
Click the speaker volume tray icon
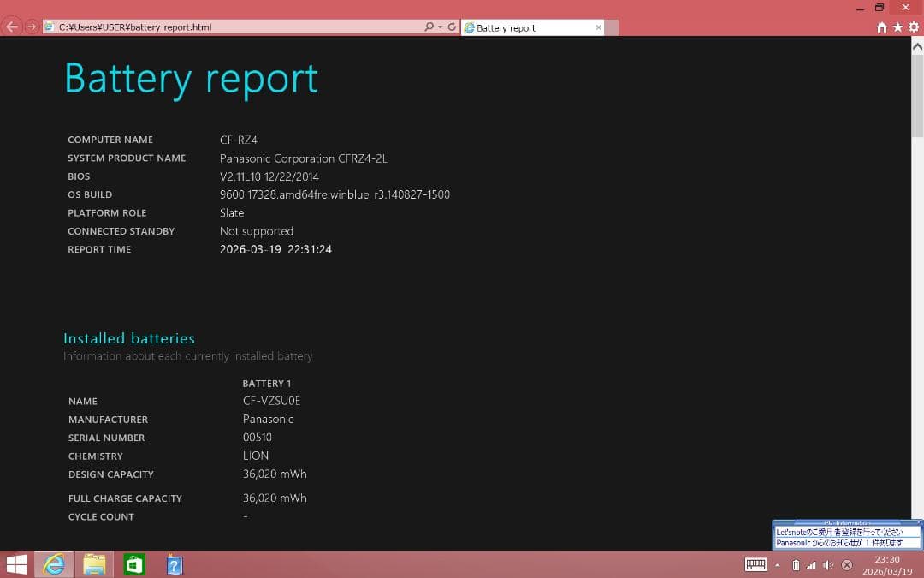(x=828, y=565)
